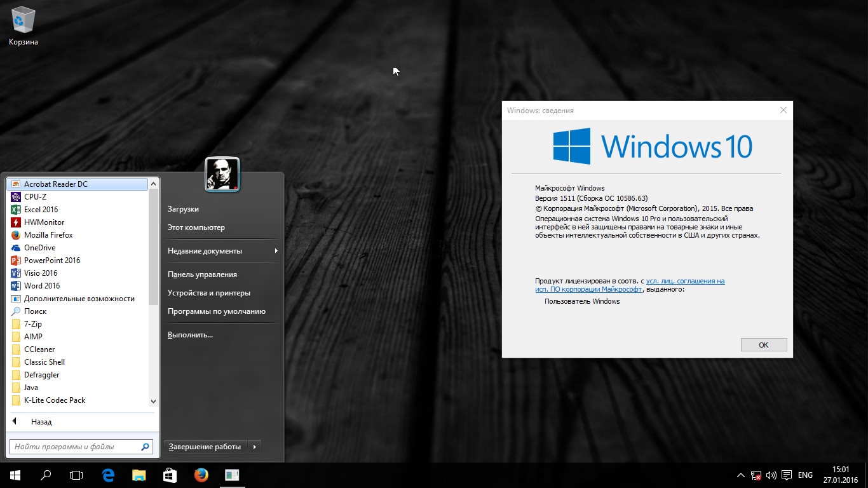Launch Microsoft Edge from the taskbar
Image resolution: width=868 pixels, height=488 pixels.
click(x=108, y=475)
